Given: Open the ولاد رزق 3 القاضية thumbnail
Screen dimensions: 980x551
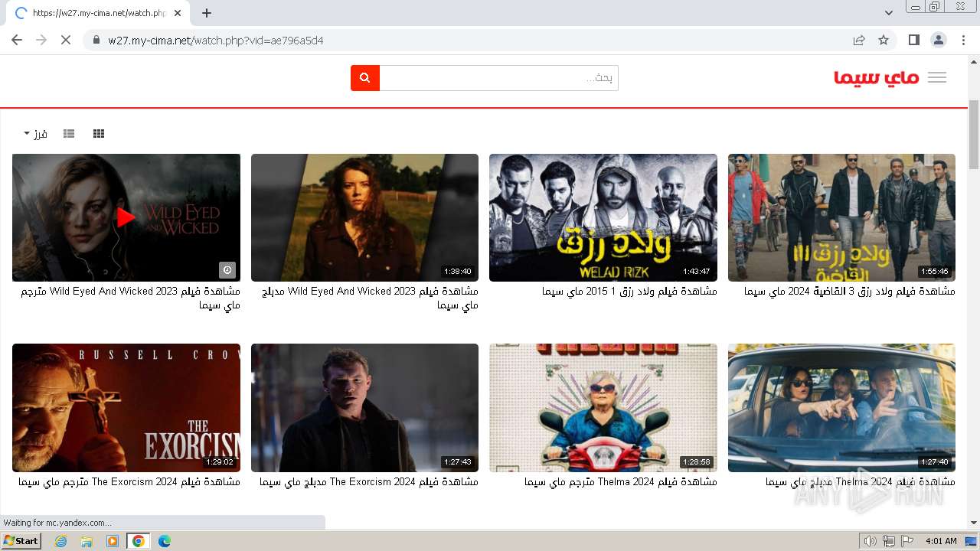Looking at the screenshot, I should pyautogui.click(x=841, y=217).
